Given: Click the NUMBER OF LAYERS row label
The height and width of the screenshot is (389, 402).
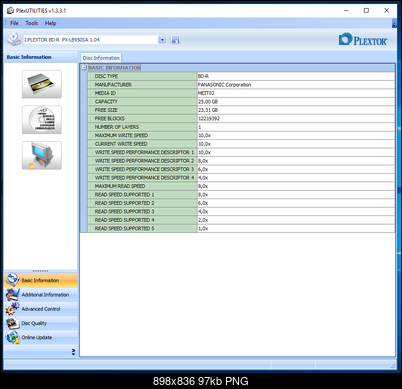Looking at the screenshot, I should click(x=117, y=127).
